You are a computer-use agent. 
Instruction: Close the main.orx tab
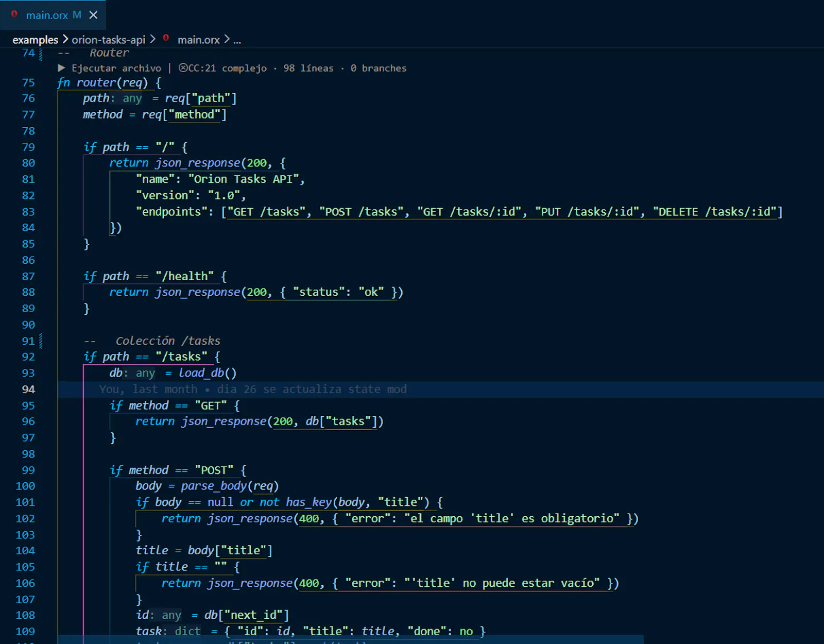[93, 15]
